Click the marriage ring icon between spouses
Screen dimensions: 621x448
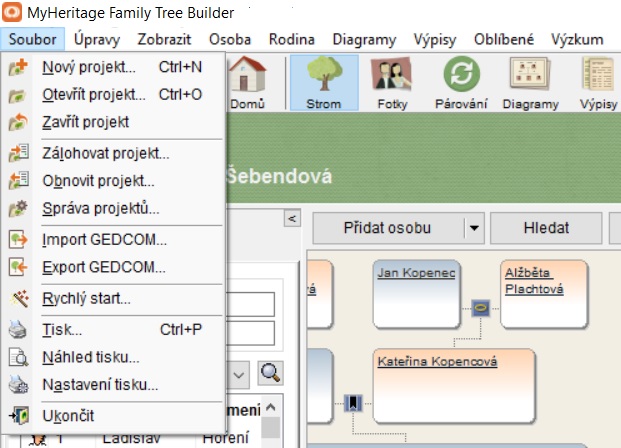(x=481, y=309)
